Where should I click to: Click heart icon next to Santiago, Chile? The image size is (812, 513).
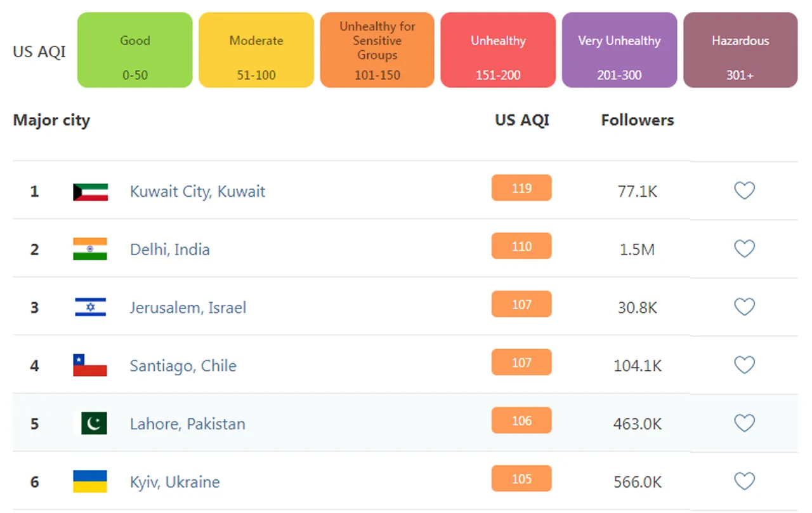tap(744, 365)
